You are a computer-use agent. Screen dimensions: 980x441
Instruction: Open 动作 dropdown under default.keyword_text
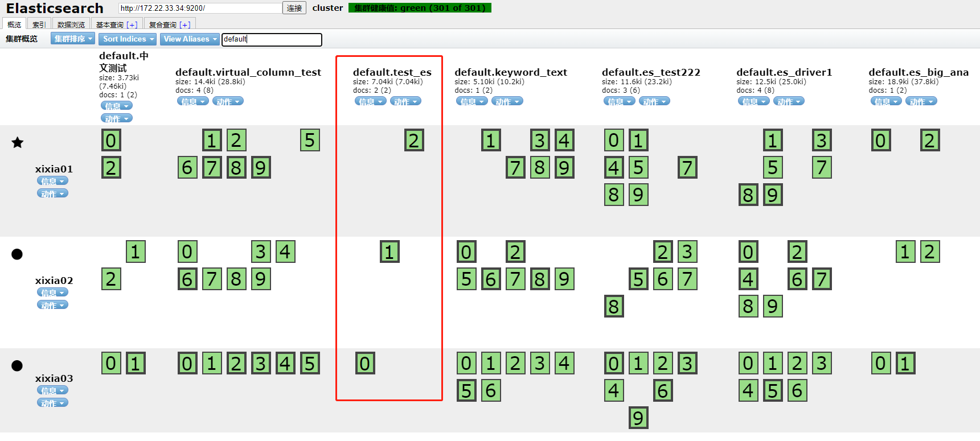[507, 101]
